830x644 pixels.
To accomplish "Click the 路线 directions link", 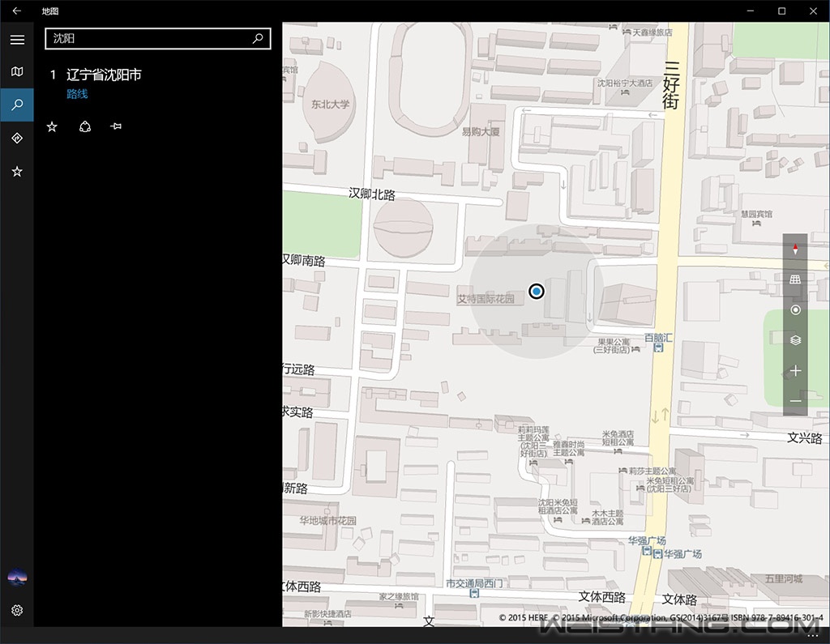I will [x=77, y=94].
